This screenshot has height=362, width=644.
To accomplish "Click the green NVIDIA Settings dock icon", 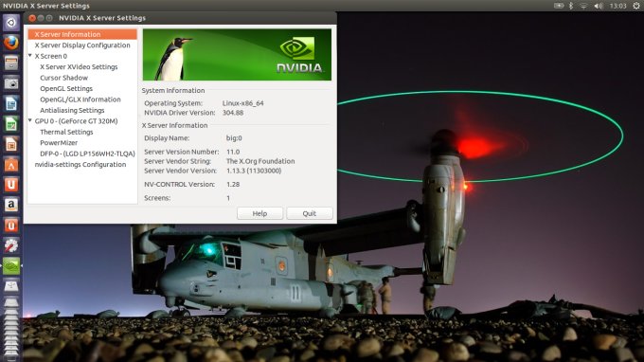I will tap(11, 266).
